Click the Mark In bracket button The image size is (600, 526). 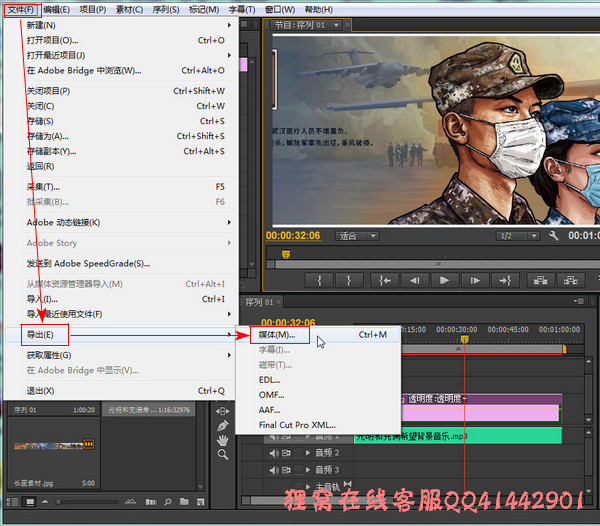click(x=320, y=281)
